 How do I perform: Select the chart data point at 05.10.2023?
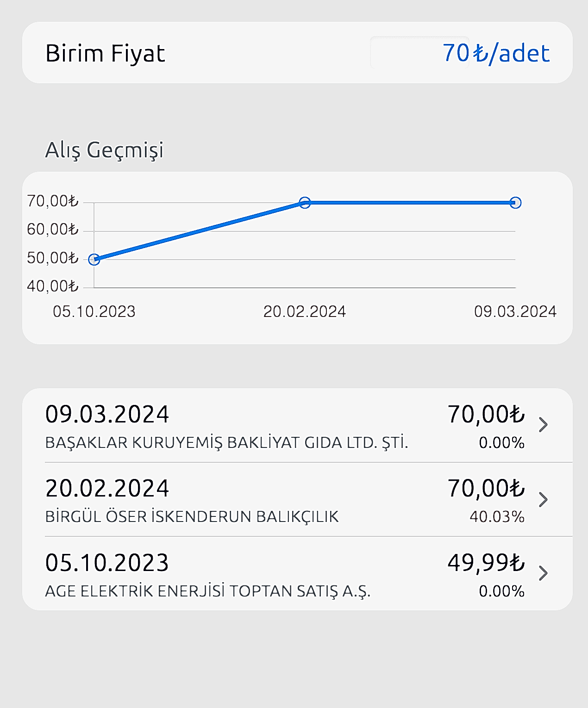(x=94, y=260)
